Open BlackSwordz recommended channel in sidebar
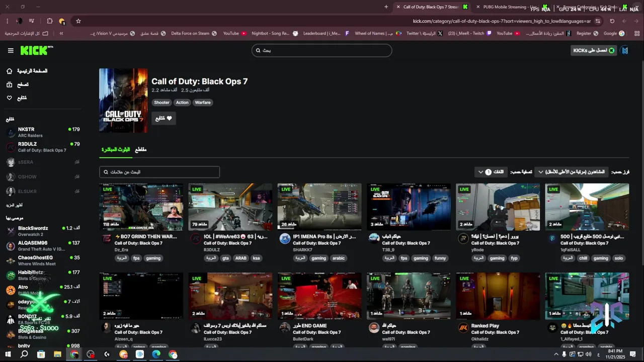The image size is (644, 362). [x=43, y=231]
